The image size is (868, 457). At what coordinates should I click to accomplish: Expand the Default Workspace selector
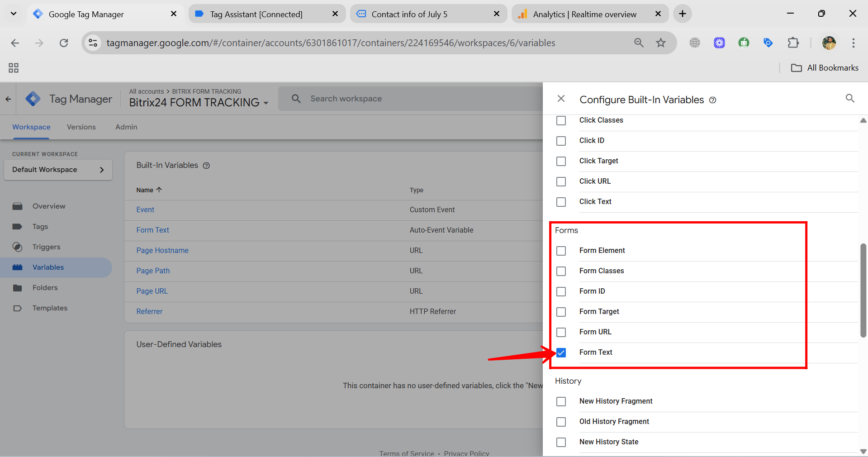(58, 170)
